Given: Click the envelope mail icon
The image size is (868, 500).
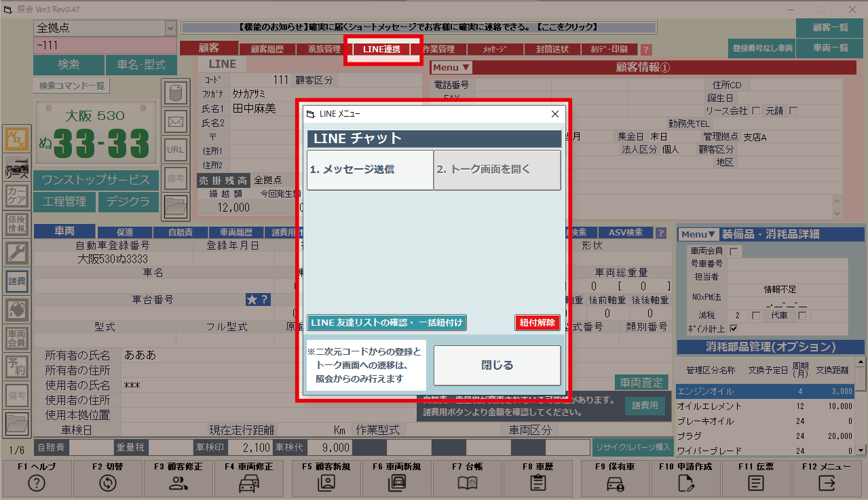Looking at the screenshot, I should coord(176,121).
